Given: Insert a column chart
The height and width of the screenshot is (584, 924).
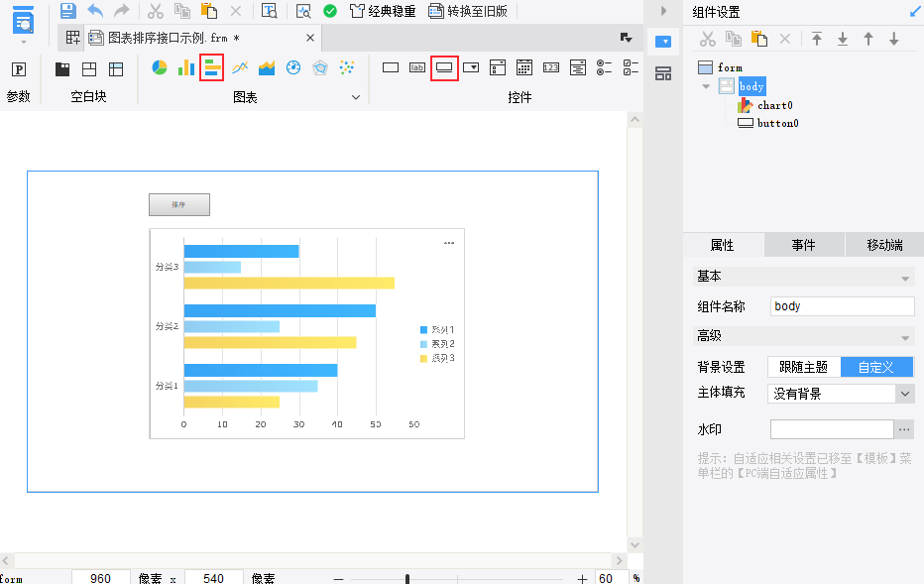Looking at the screenshot, I should 186,67.
